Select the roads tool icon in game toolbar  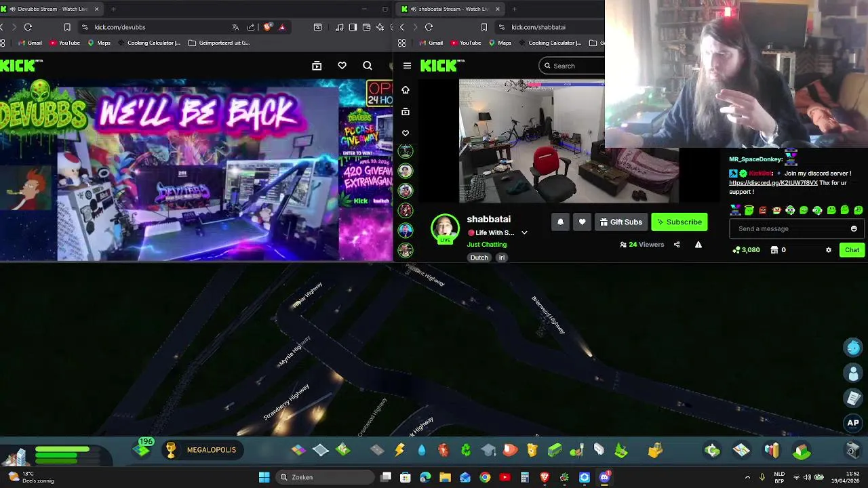pyautogui.click(x=377, y=450)
